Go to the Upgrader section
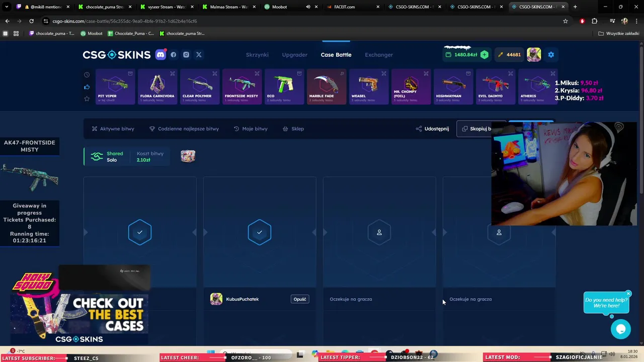The height and width of the screenshot is (362, 644). [x=295, y=55]
